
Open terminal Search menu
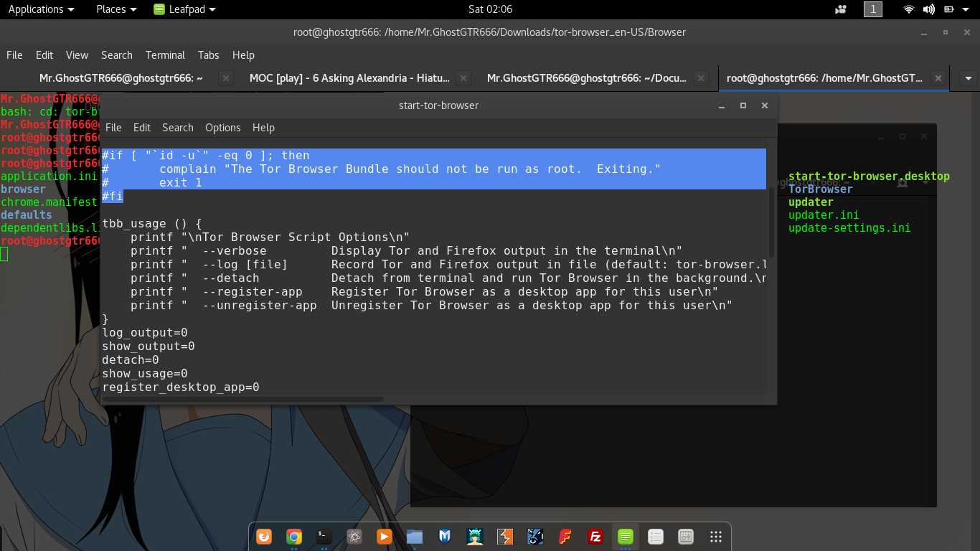point(117,55)
